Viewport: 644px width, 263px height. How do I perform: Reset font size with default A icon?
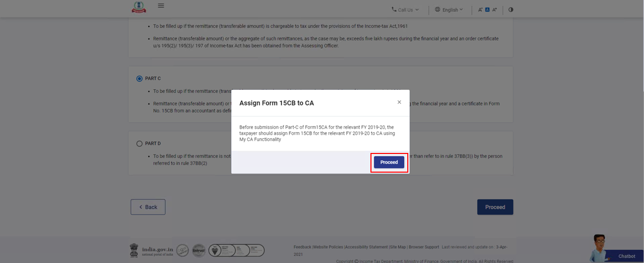(487, 10)
